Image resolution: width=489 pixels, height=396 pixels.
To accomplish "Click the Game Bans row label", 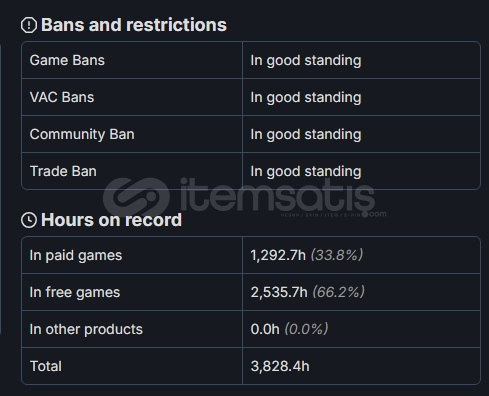I will click(x=67, y=60).
